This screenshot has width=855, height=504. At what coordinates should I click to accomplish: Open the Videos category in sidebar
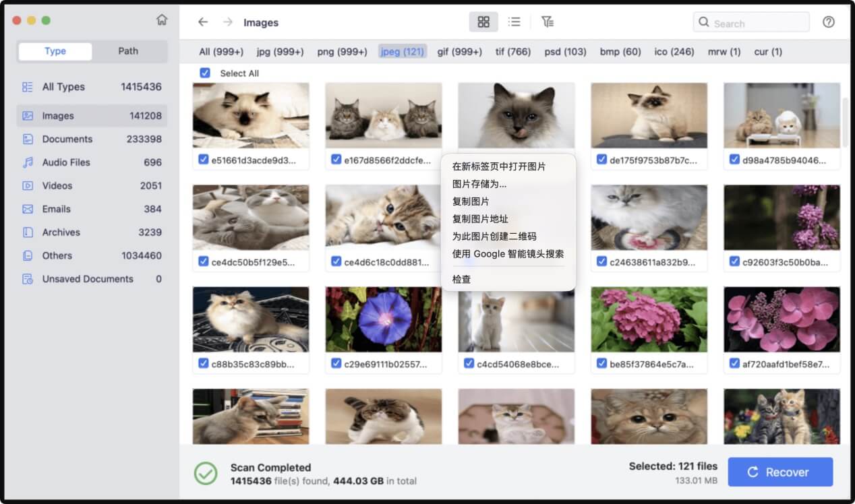[x=58, y=185]
